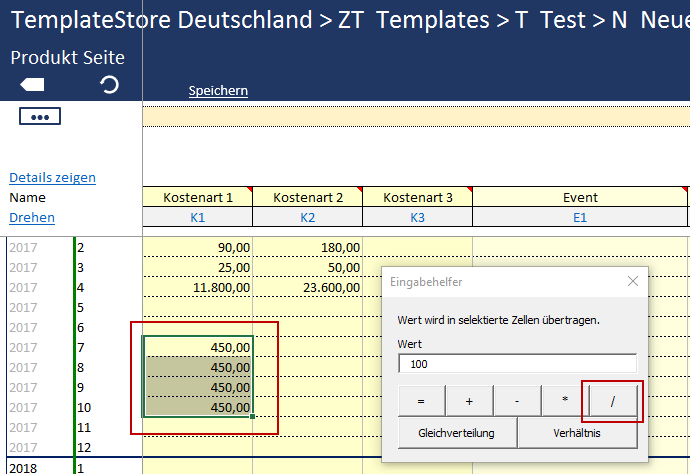Image resolution: width=690 pixels, height=474 pixels.
Task: Focus the Wert input field
Action: [x=517, y=364]
